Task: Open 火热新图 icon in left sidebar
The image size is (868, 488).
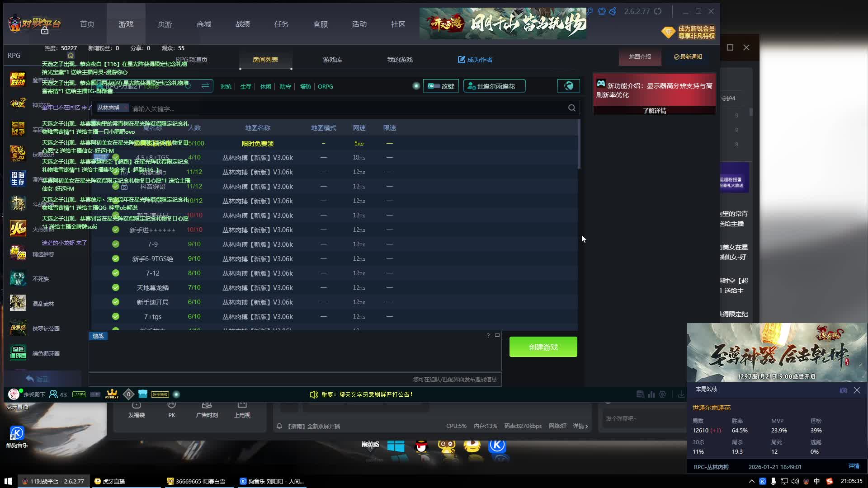Action: click(18, 229)
